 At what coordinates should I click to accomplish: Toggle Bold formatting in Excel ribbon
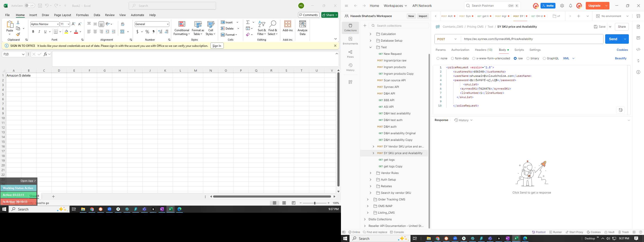pyautogui.click(x=33, y=32)
